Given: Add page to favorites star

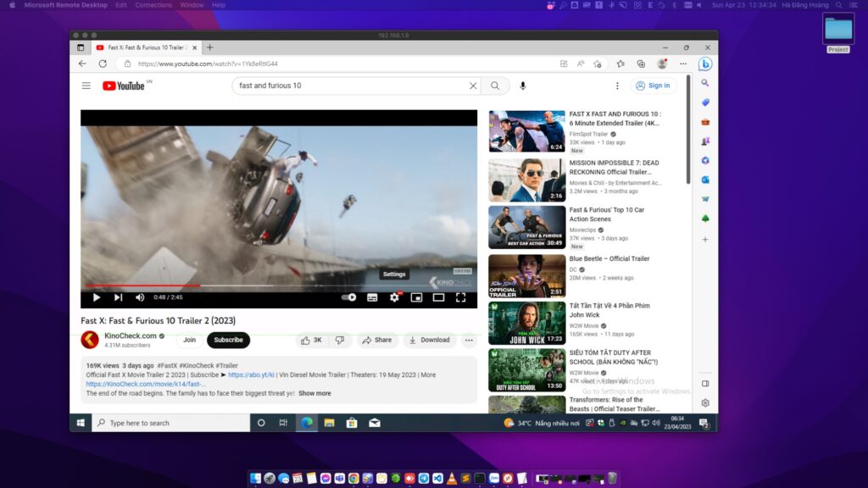Looking at the screenshot, I should pos(598,64).
